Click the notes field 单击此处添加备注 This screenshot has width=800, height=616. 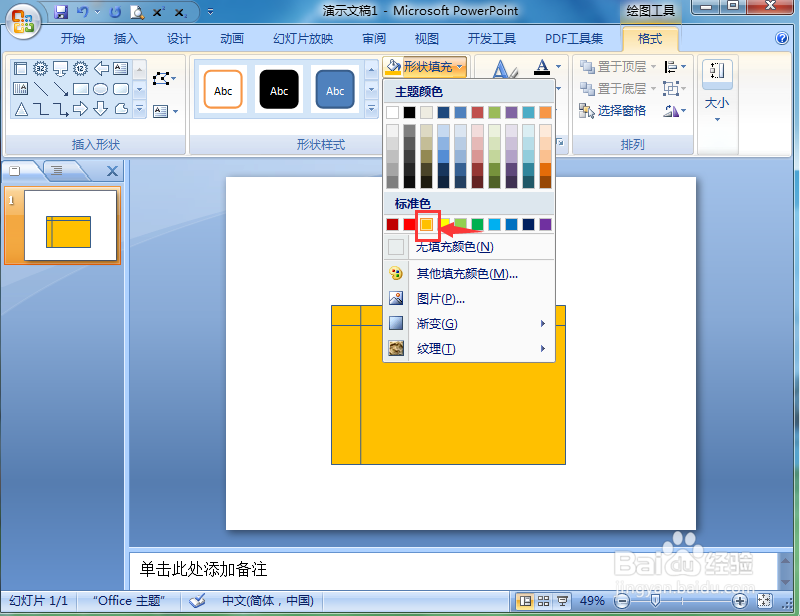point(453,569)
